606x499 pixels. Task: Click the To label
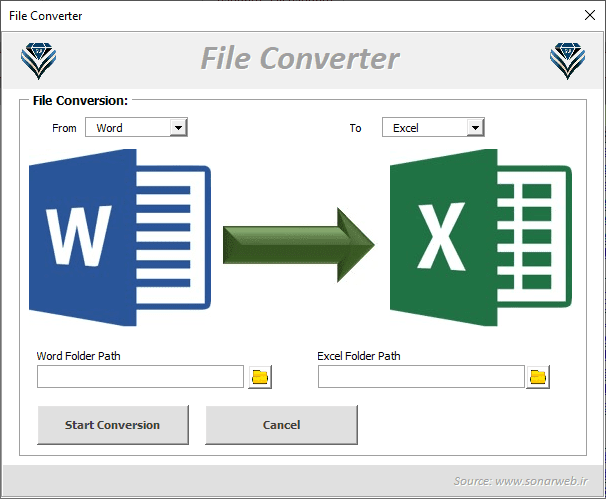tap(355, 128)
